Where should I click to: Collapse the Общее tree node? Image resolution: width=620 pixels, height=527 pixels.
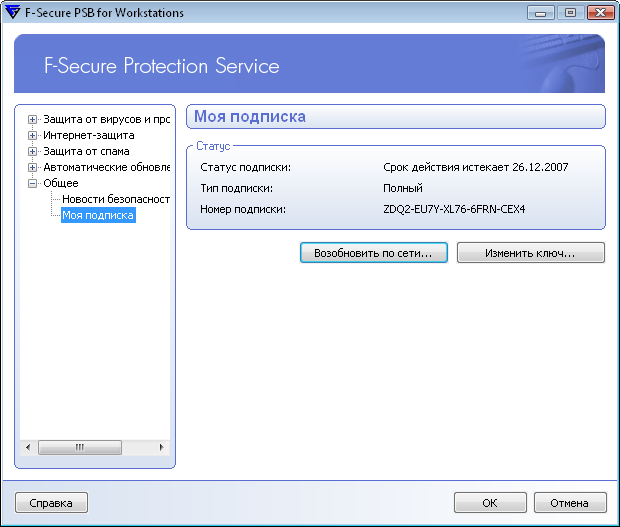[x=32, y=183]
